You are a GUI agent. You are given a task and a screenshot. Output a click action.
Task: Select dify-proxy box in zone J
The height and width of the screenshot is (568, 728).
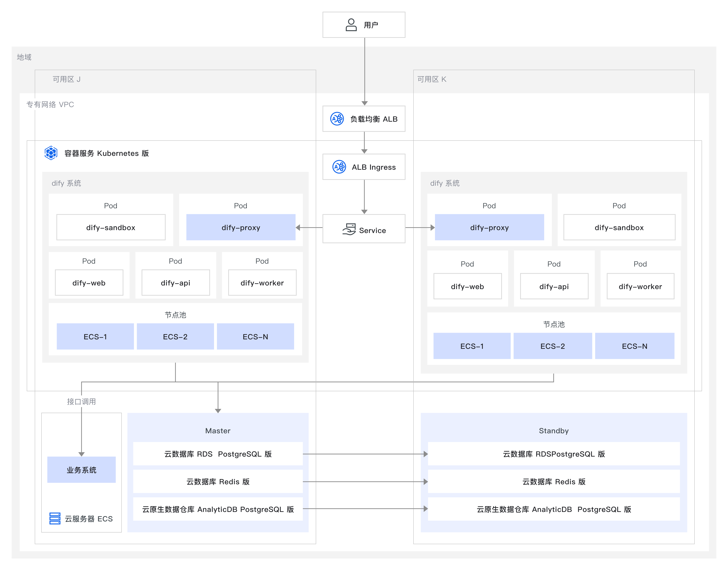[241, 227]
